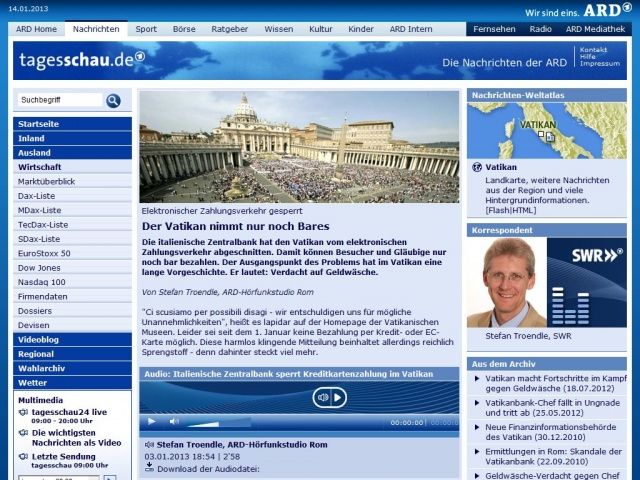Open Firmendaten sidebar entry
Image resolution: width=640 pixels, height=480 pixels.
tap(72, 296)
